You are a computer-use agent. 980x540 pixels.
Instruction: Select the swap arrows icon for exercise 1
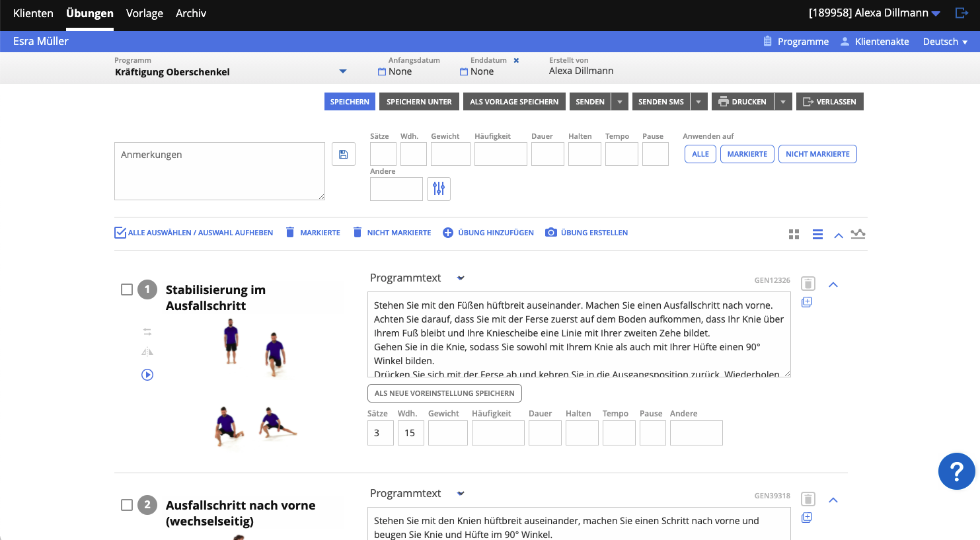pyautogui.click(x=147, y=331)
